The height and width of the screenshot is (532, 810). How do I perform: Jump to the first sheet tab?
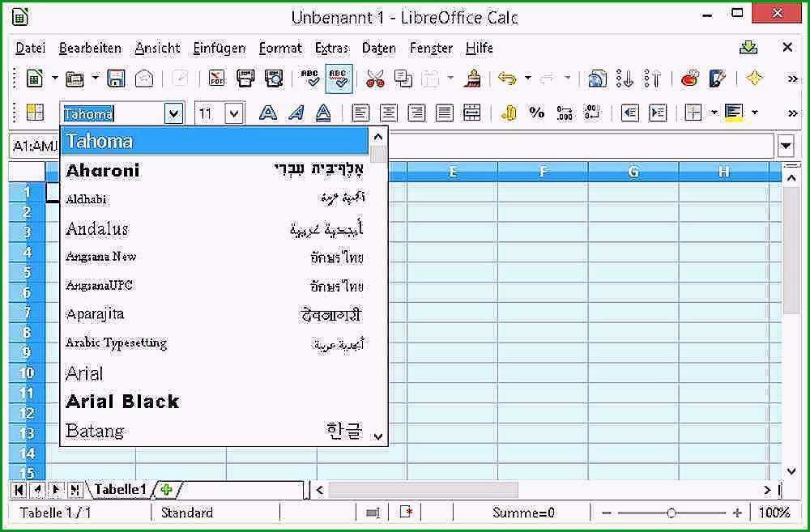coord(19,490)
